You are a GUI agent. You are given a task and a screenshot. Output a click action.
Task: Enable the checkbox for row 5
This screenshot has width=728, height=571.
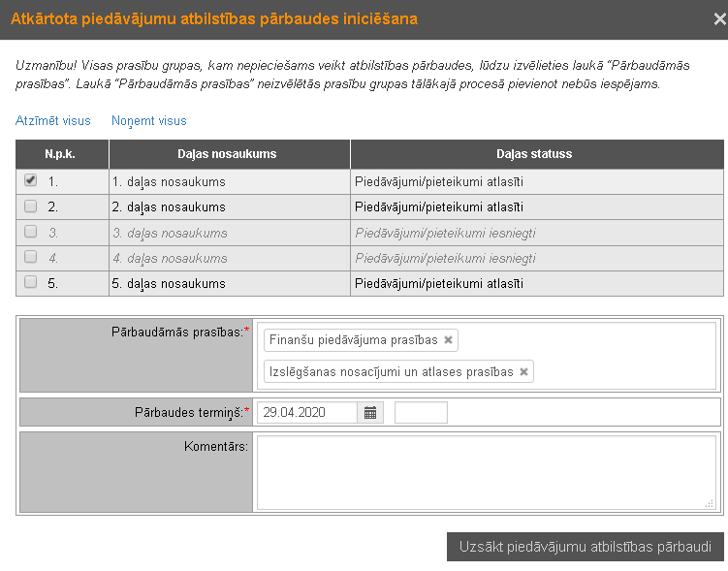31,283
